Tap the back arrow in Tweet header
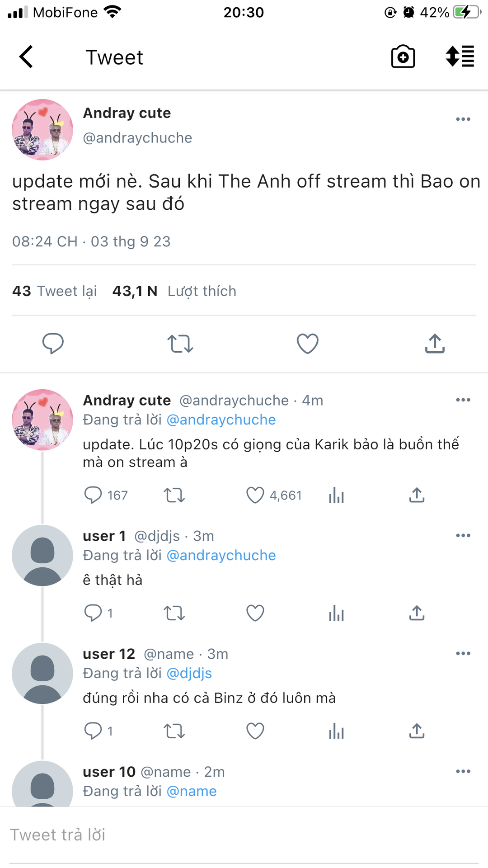The image size is (488, 868). tap(26, 57)
